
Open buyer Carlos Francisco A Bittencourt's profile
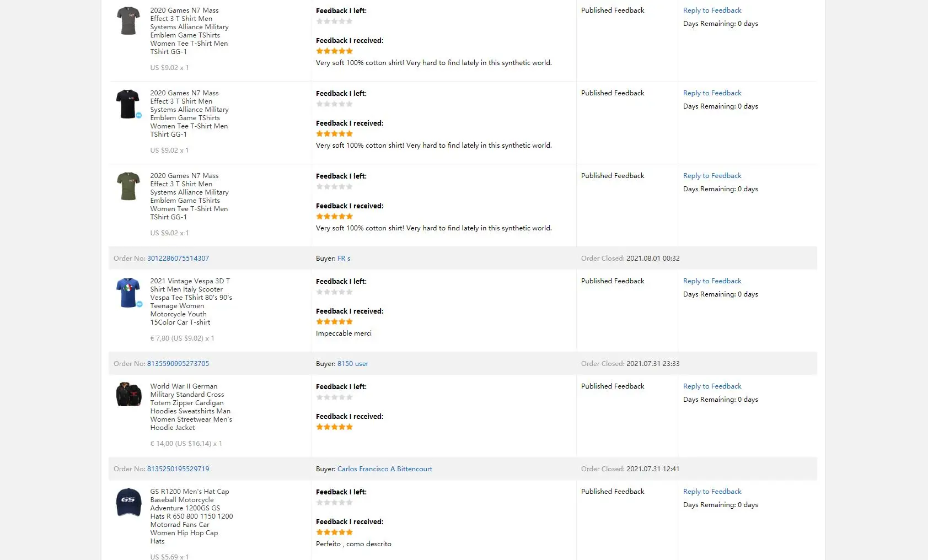click(x=385, y=469)
